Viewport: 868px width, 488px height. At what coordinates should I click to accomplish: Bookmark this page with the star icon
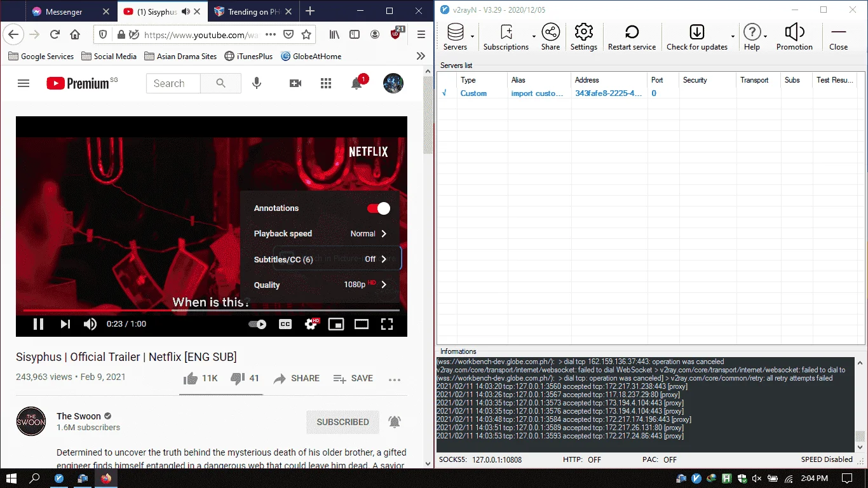click(x=306, y=35)
